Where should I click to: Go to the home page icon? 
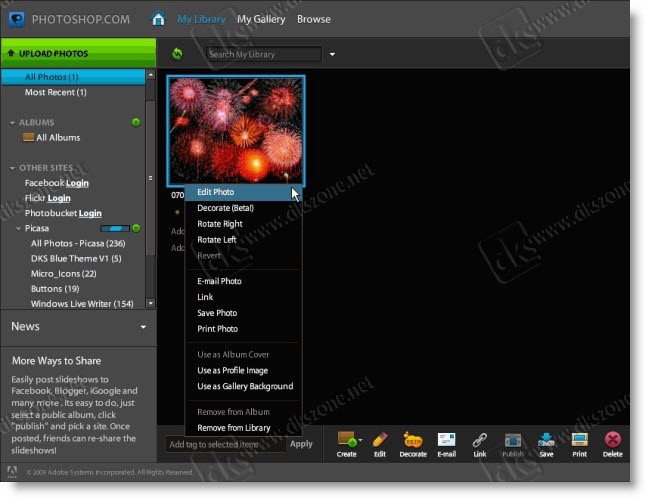pyautogui.click(x=159, y=19)
